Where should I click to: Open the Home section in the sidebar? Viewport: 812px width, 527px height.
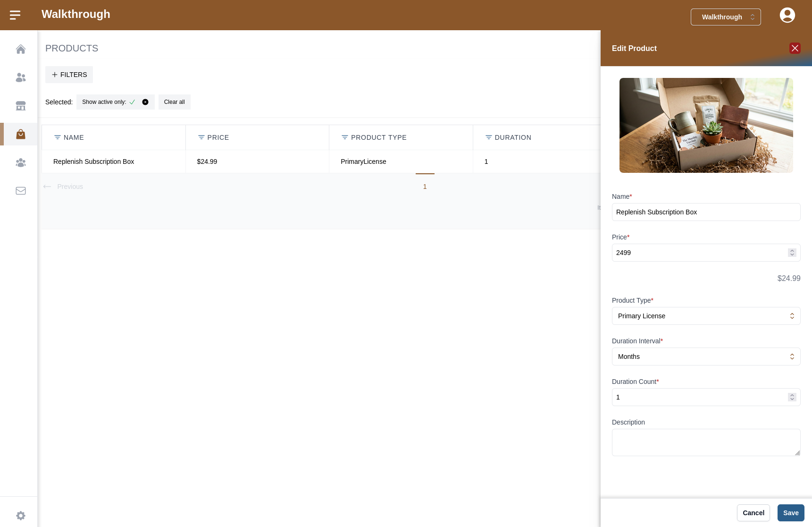20,49
